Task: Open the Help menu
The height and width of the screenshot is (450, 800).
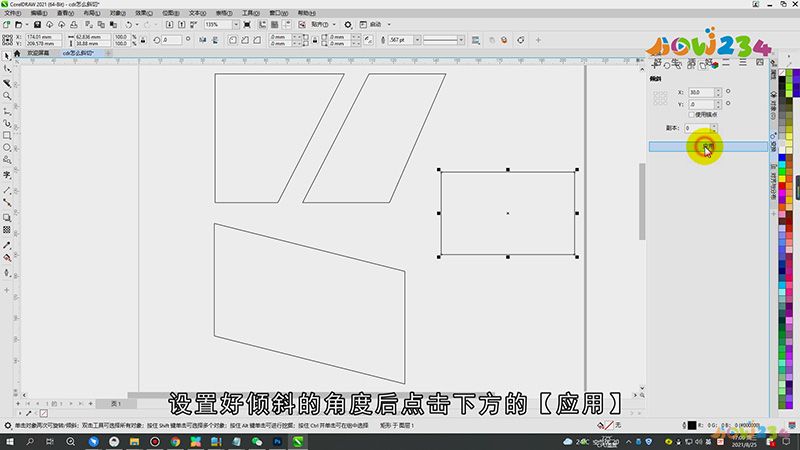Action: (307, 13)
